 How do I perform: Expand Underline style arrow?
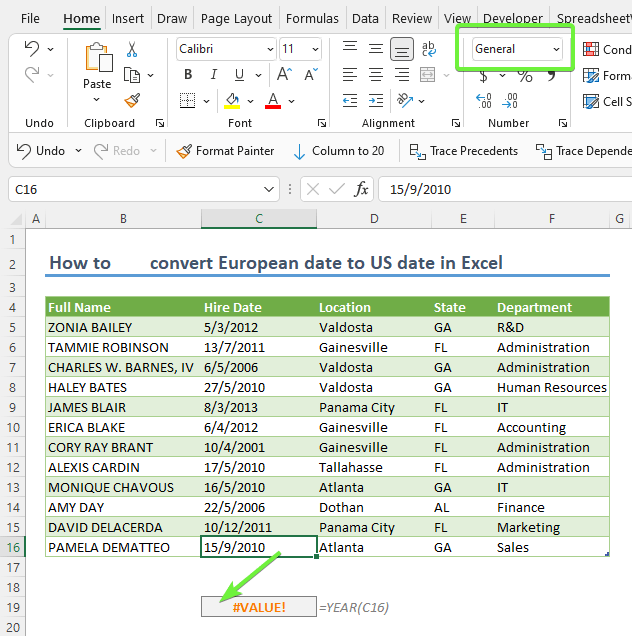[258, 75]
